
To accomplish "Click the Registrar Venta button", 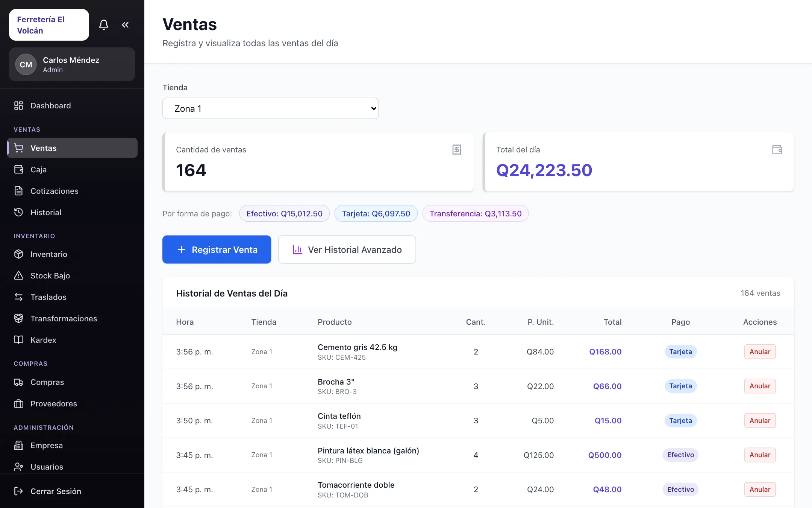I will click(217, 249).
